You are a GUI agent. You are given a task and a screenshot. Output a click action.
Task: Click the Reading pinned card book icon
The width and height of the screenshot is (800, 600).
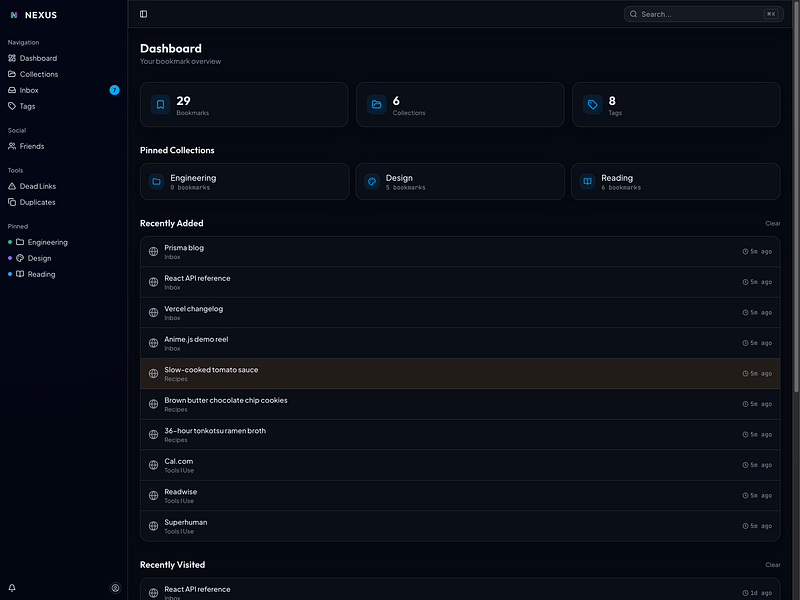587,182
